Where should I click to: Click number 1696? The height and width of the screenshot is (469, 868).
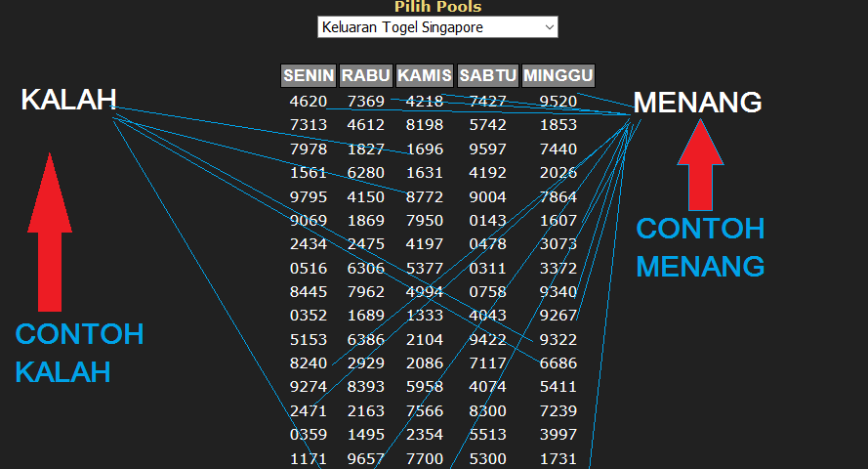425,149
